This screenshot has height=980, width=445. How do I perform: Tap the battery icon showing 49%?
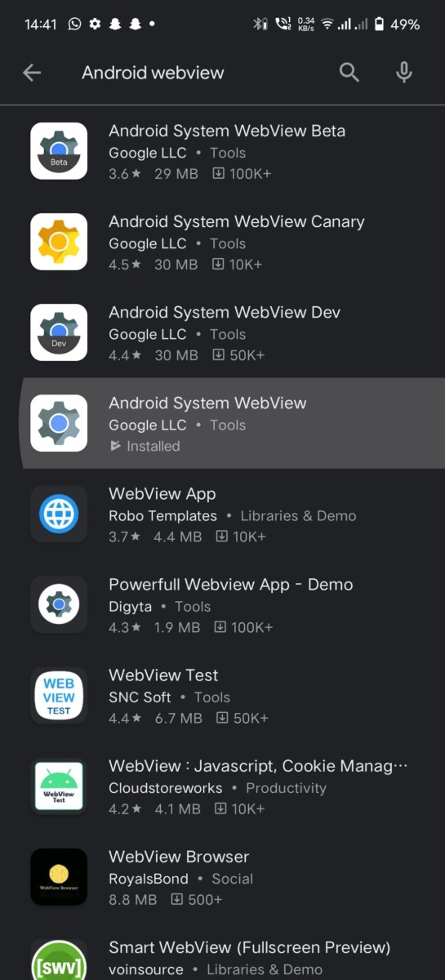tap(379, 24)
